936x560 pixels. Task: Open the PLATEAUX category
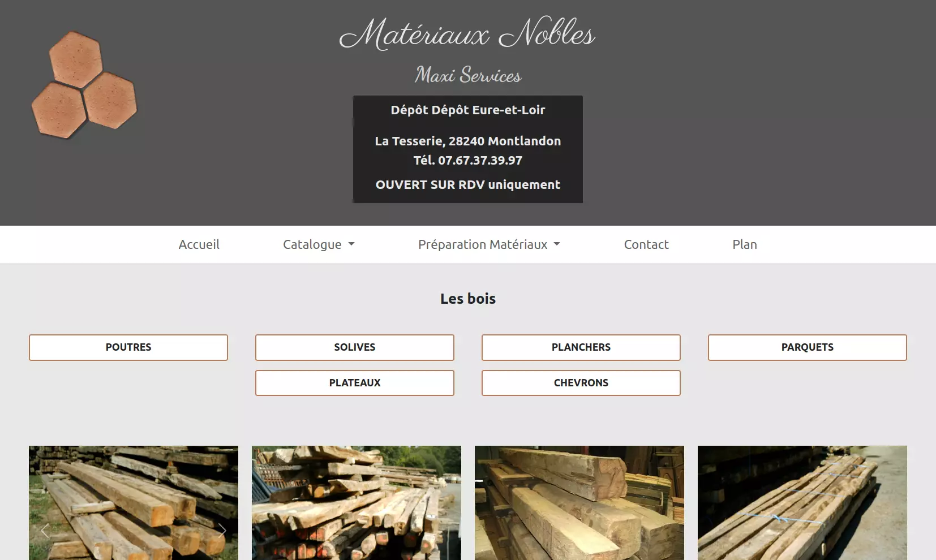[355, 383]
